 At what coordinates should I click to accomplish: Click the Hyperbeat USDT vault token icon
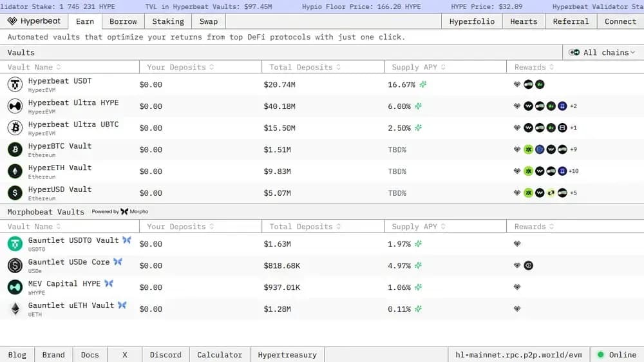(x=15, y=84)
